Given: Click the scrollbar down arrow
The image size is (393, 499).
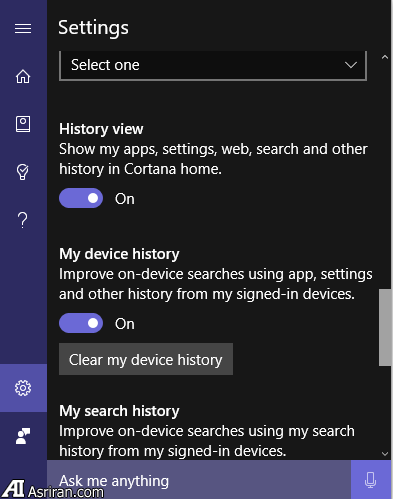Looking at the screenshot, I should point(385,453).
